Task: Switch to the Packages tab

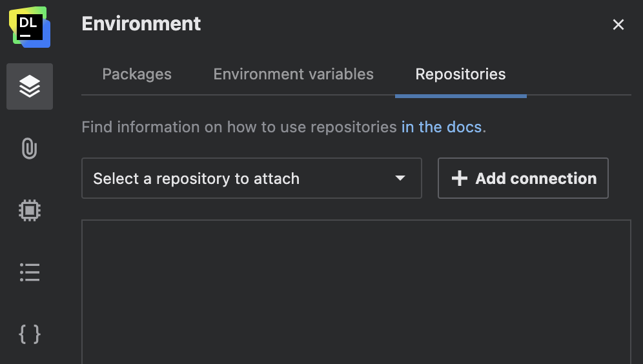Action: (137, 74)
